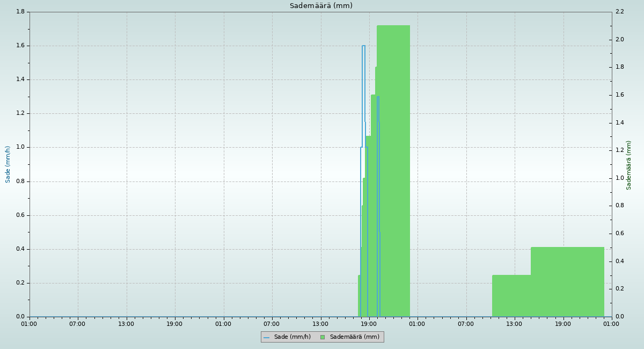Click the leftmost 01:00 time axis label
The width and height of the screenshot is (644, 349).
pyautogui.click(x=29, y=324)
